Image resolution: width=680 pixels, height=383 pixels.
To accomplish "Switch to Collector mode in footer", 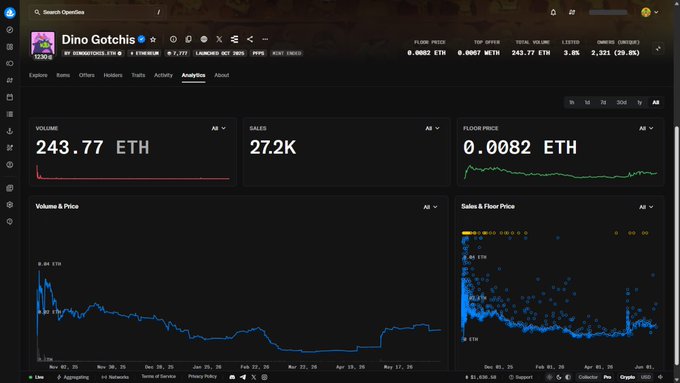I will click(x=588, y=377).
